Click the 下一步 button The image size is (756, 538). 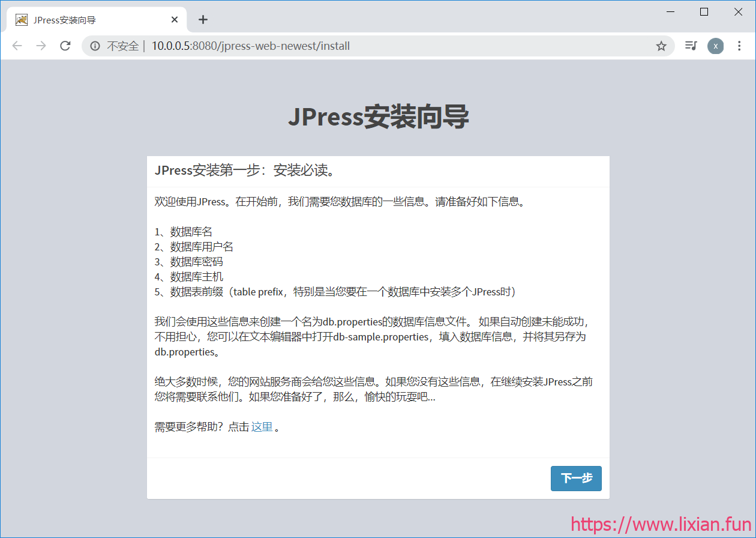[576, 479]
